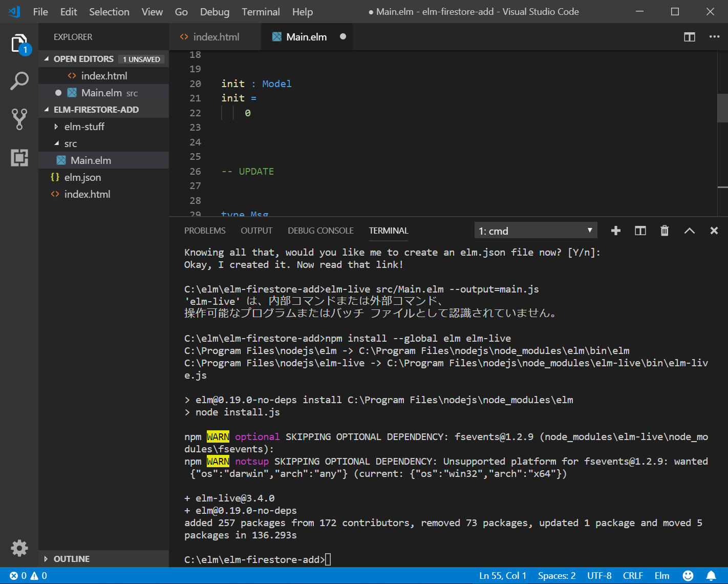This screenshot has width=728, height=584.
Task: Split the terminal pane
Action: pos(640,231)
